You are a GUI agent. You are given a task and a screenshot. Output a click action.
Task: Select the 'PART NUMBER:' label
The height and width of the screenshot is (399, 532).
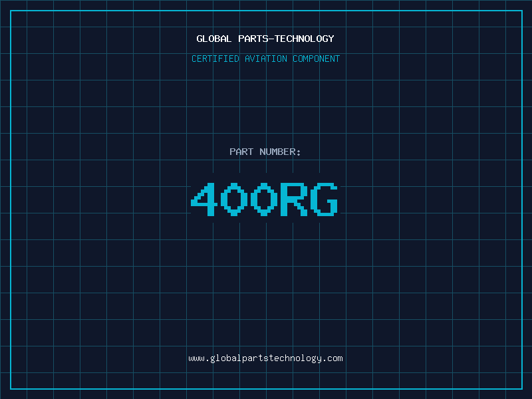coord(265,152)
